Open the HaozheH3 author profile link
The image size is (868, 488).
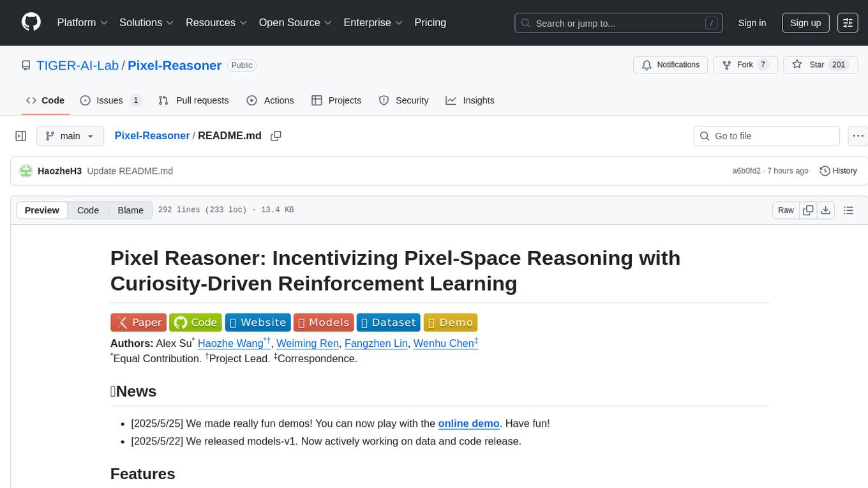point(60,171)
